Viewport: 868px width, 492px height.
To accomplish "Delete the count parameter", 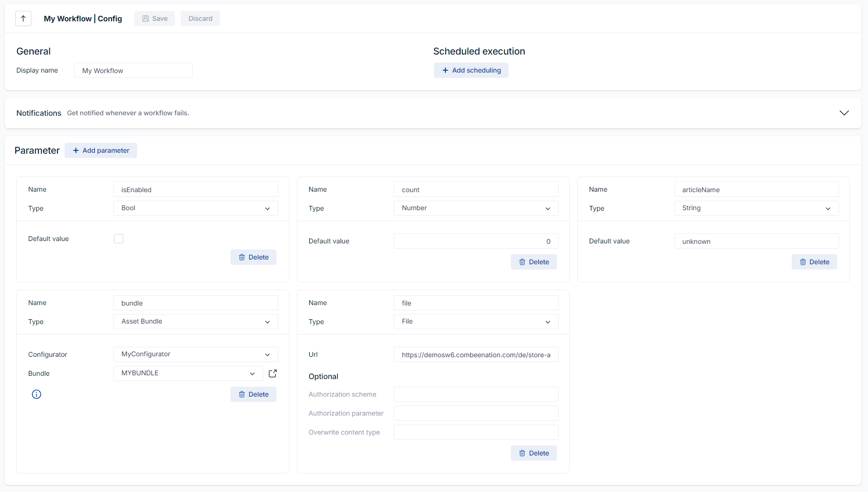I will pos(534,261).
